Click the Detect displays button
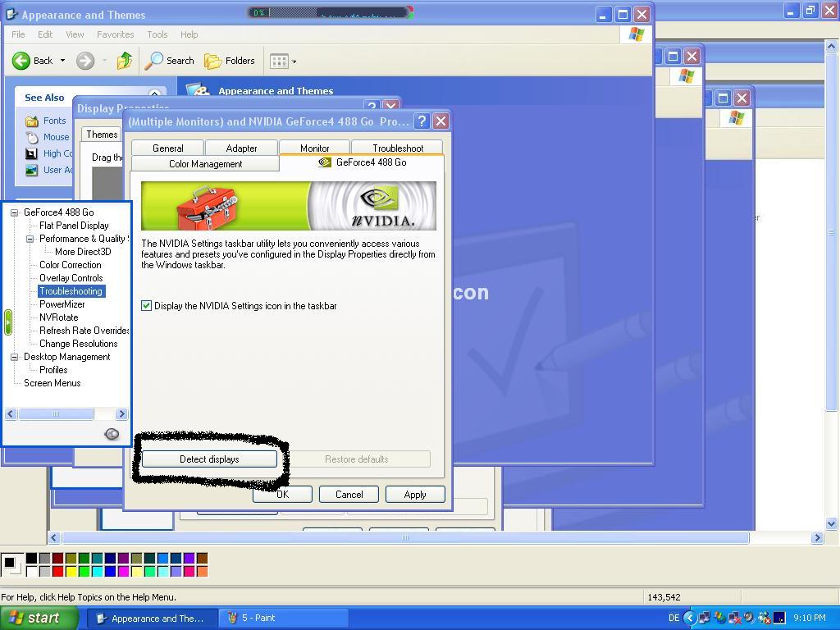Image resolution: width=840 pixels, height=630 pixels. point(209,459)
